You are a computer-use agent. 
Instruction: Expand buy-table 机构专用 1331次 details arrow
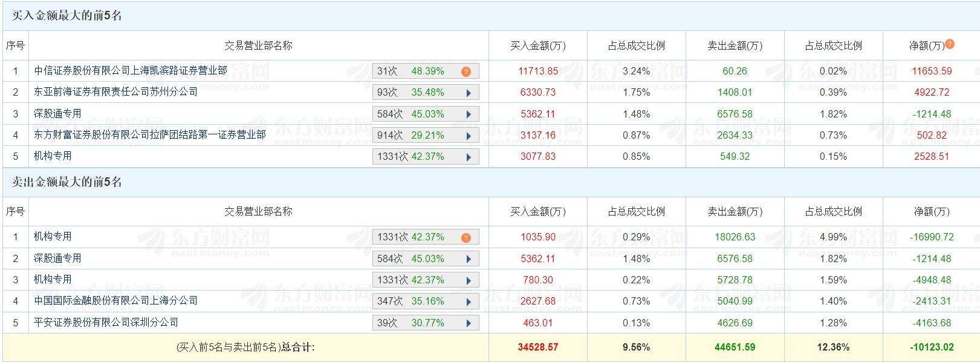pos(469,157)
